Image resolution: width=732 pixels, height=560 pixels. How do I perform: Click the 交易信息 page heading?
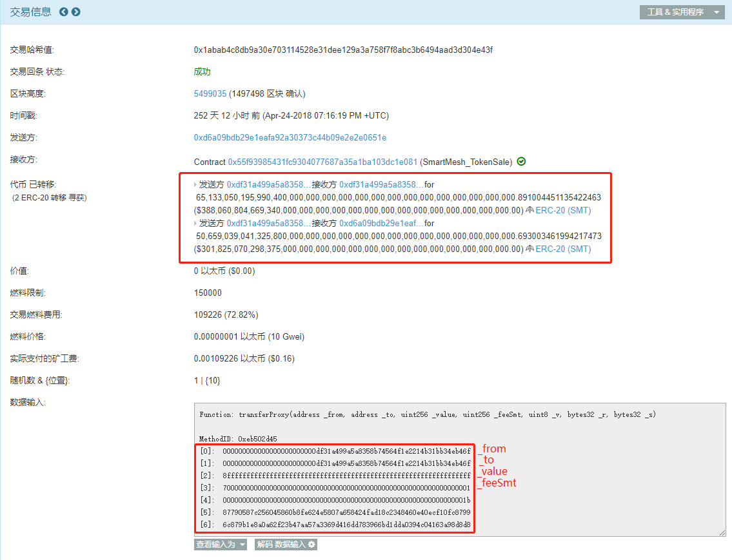coord(30,12)
